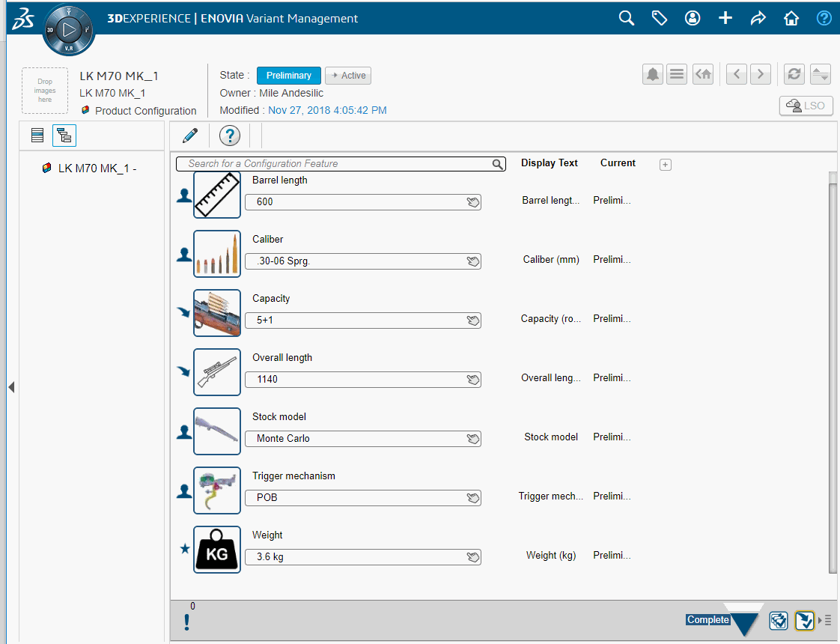Click the notification bell icon
This screenshot has height=644, width=840.
(652, 73)
